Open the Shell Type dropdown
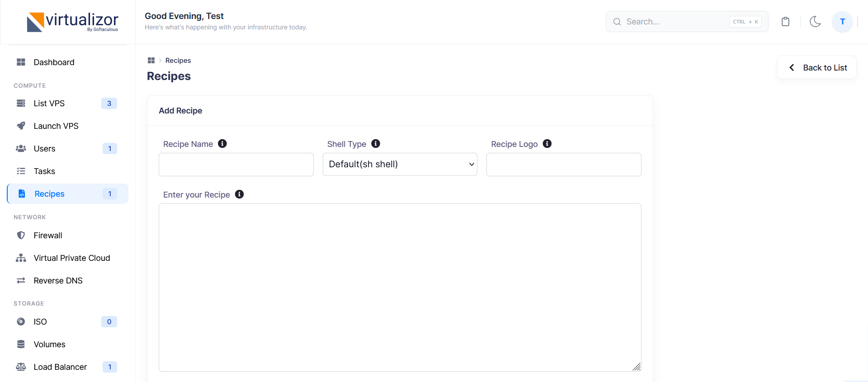The image size is (868, 382). point(400,165)
